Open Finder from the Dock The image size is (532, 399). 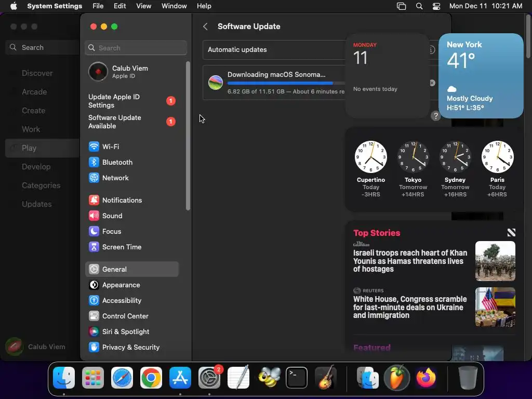(64, 378)
